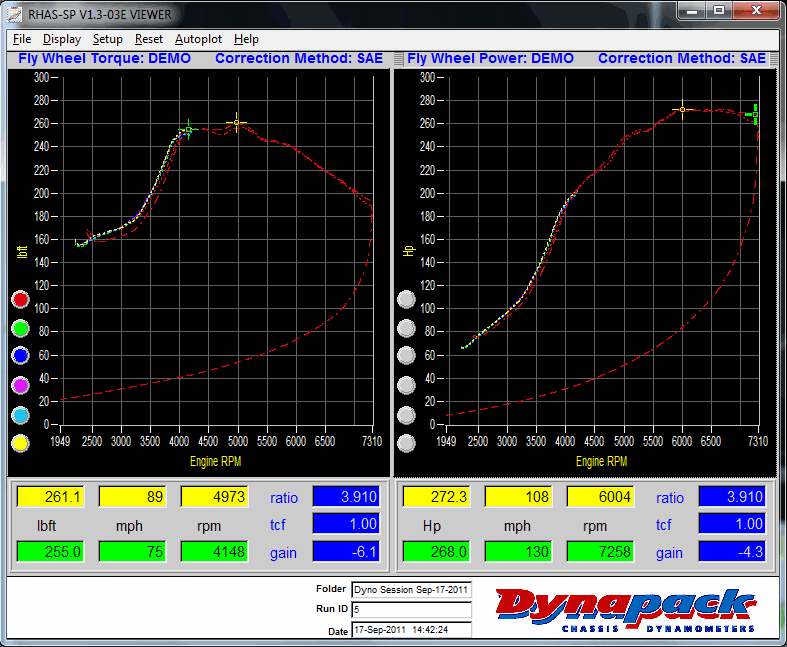Click the Reset menu item
787x647 pixels.
(x=149, y=39)
